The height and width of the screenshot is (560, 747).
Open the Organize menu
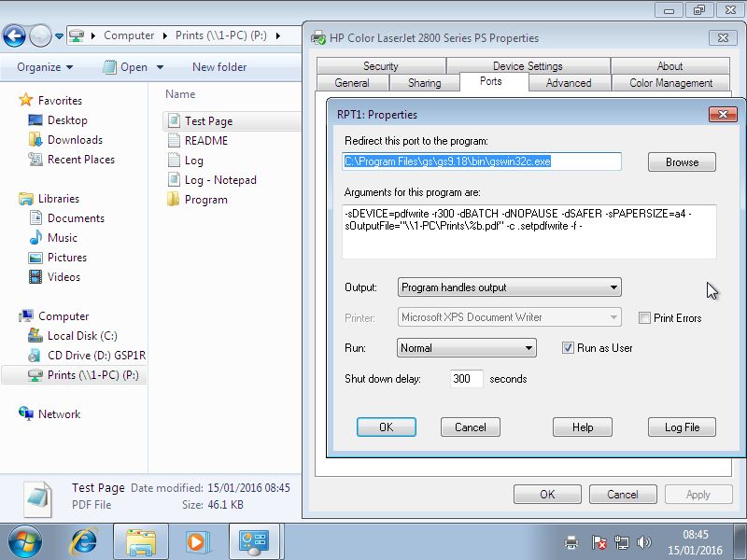click(45, 67)
